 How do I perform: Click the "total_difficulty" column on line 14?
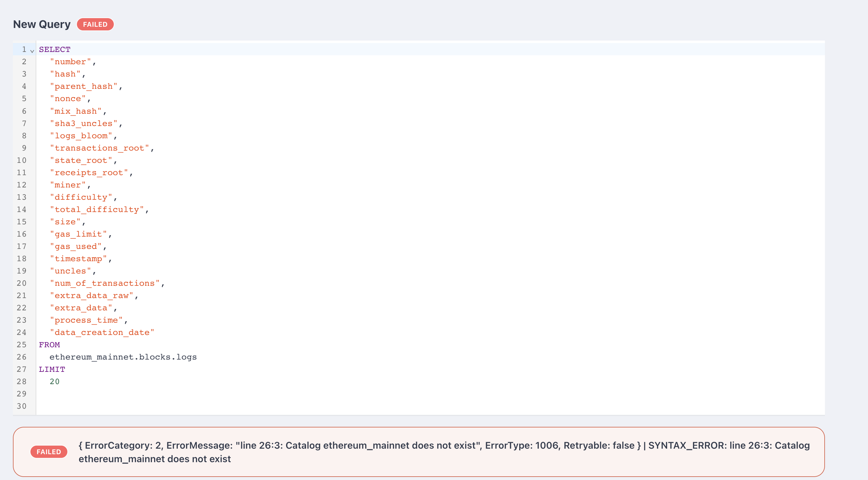(97, 209)
